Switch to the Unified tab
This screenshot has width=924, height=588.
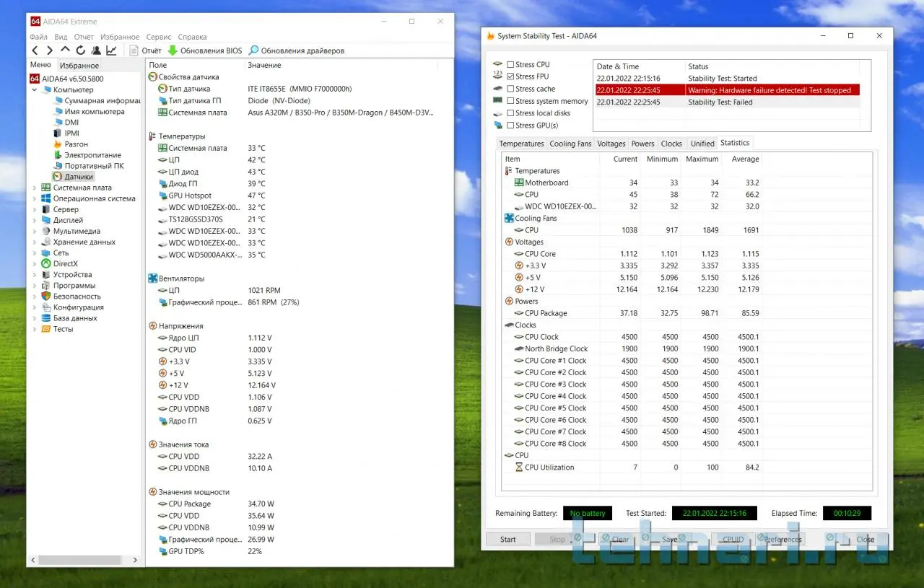click(x=702, y=144)
